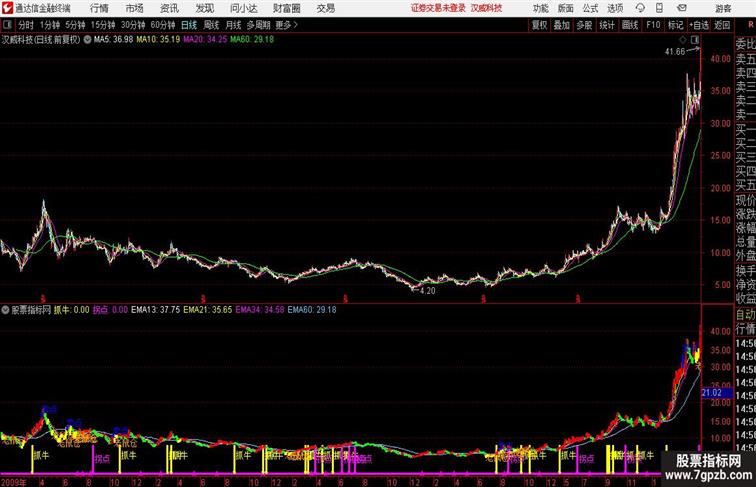The height and width of the screenshot is (487, 756).
Task: Click the 游客 guest account label
Action: pyautogui.click(x=723, y=8)
